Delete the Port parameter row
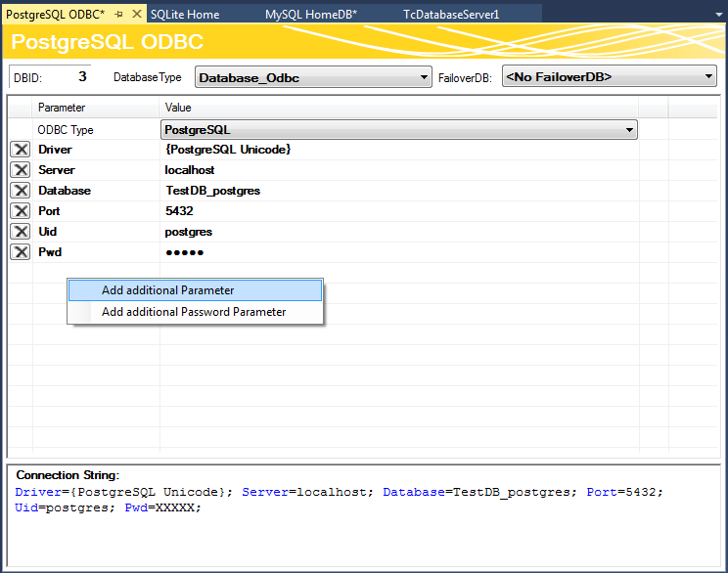The height and width of the screenshot is (573, 728). coord(21,211)
